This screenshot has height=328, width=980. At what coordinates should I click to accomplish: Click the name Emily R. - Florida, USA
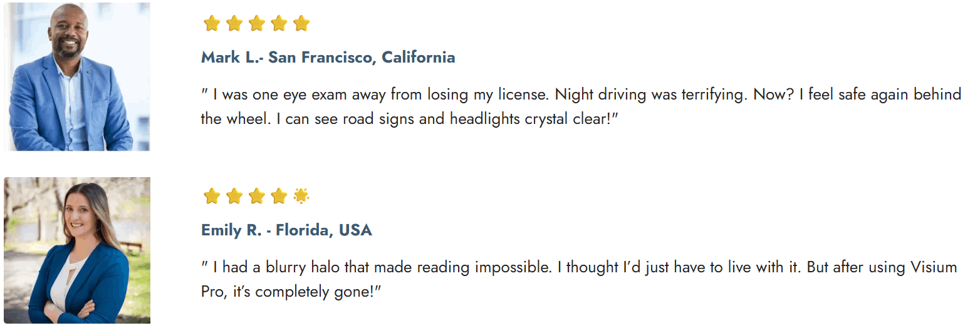point(286,230)
